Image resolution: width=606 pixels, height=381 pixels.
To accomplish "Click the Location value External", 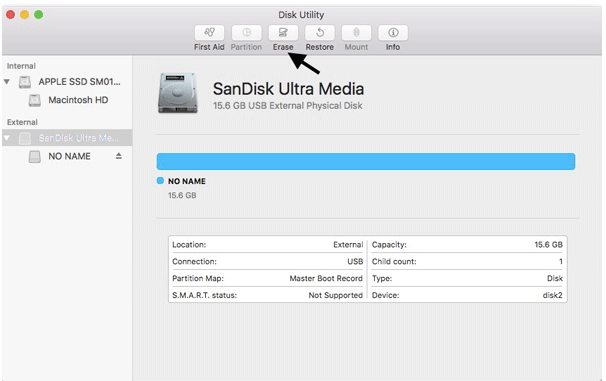I will [348, 245].
